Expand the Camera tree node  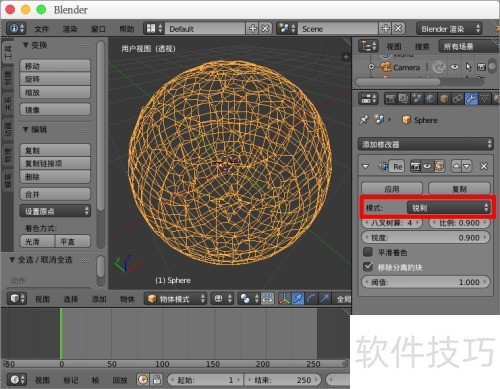(371, 67)
